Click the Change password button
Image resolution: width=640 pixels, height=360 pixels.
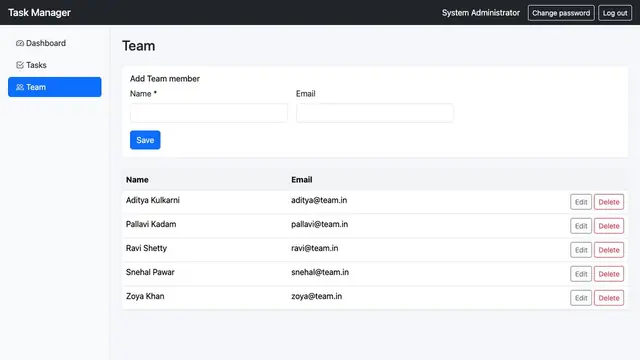561,13
